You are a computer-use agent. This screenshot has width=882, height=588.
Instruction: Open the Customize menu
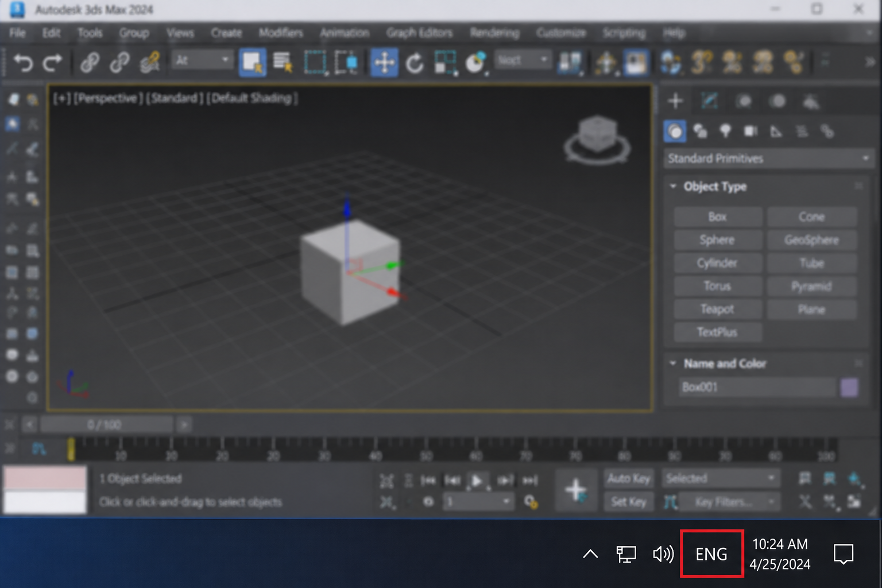561,33
